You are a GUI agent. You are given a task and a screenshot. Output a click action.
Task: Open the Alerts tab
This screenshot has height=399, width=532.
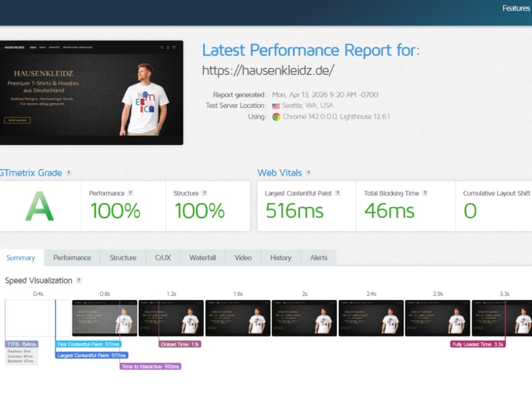coord(319,258)
